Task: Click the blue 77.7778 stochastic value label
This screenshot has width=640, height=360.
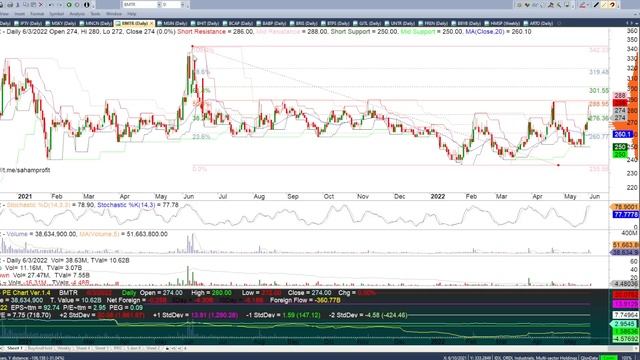Action: coord(625,214)
